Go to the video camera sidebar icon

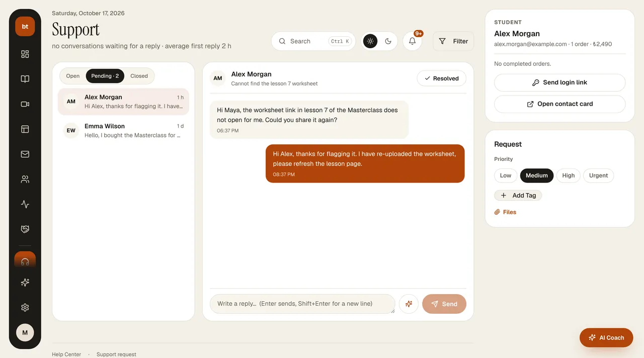coord(25,104)
